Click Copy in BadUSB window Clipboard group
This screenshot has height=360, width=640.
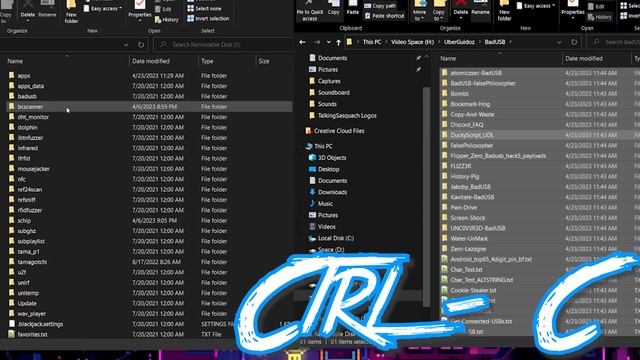pyautogui.click(x=334, y=9)
